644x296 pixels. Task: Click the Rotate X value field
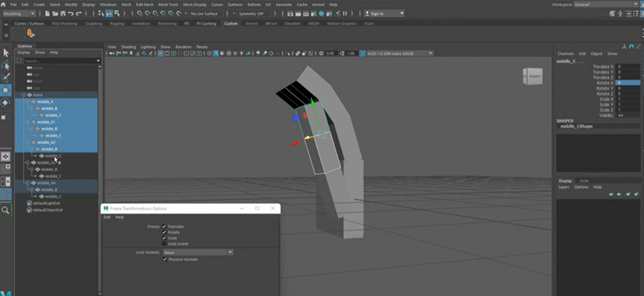coord(628,83)
